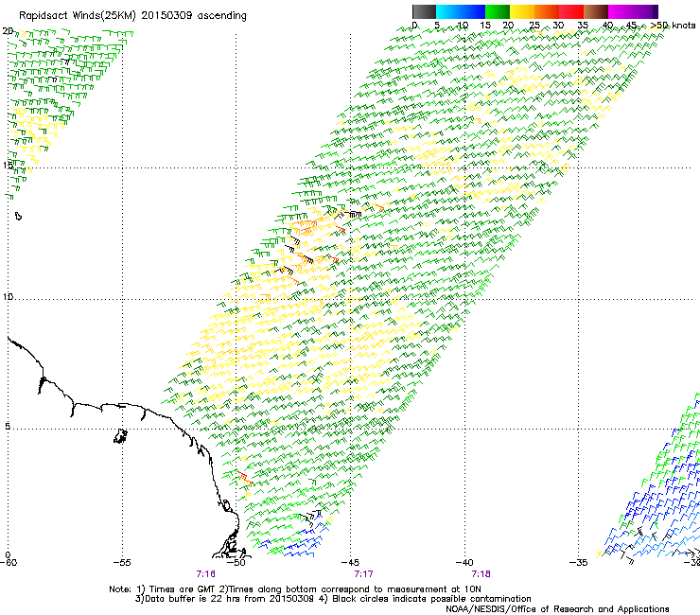
Task: Click the latitude label "20"
Action: (x=8, y=31)
